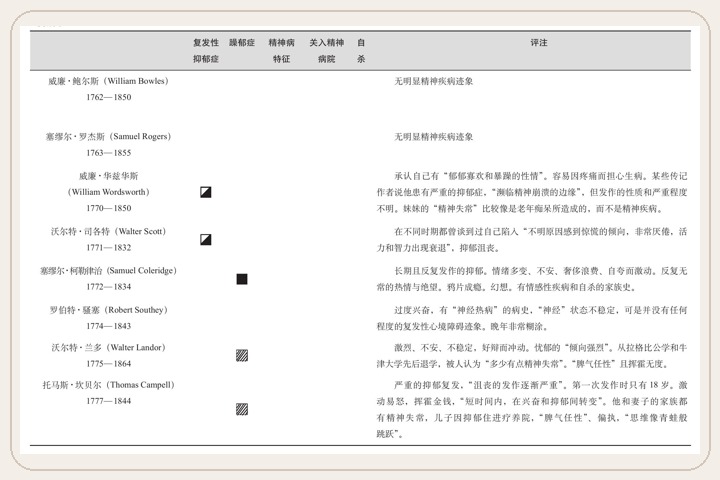Click Walter Scott's note starting 在不同时期

pos(532,240)
